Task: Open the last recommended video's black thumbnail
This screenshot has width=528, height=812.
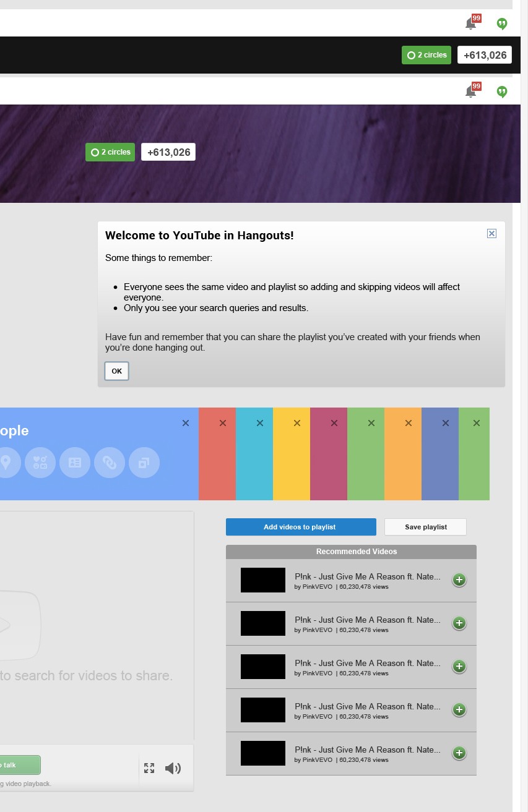Action: (x=263, y=753)
